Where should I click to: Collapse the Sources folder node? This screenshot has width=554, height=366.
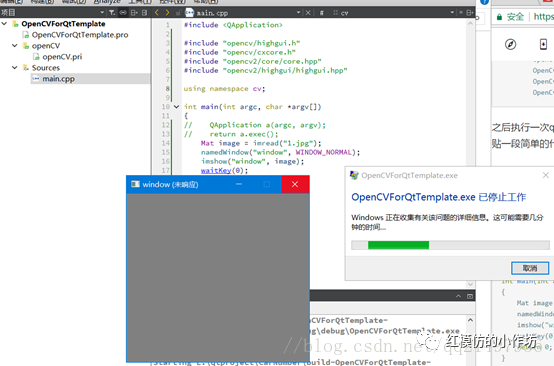14,67
